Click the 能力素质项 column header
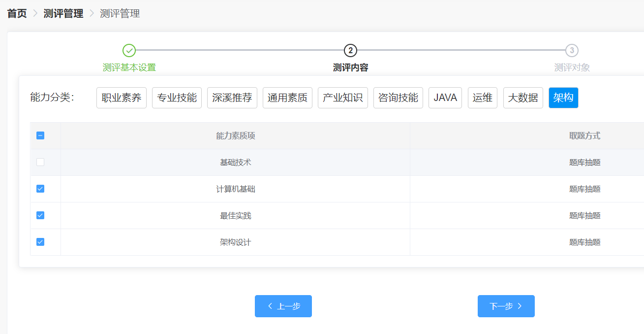644x334 pixels. [x=235, y=136]
